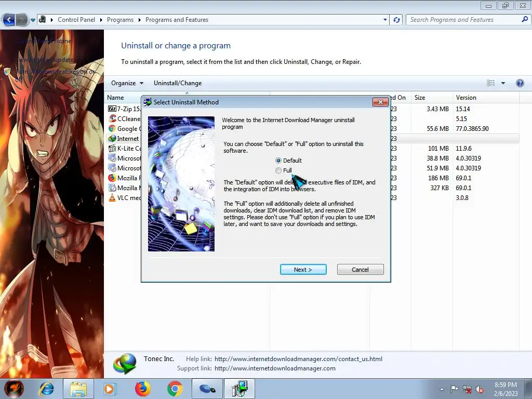Expand arrow after Programs breadcrumb

(x=139, y=20)
